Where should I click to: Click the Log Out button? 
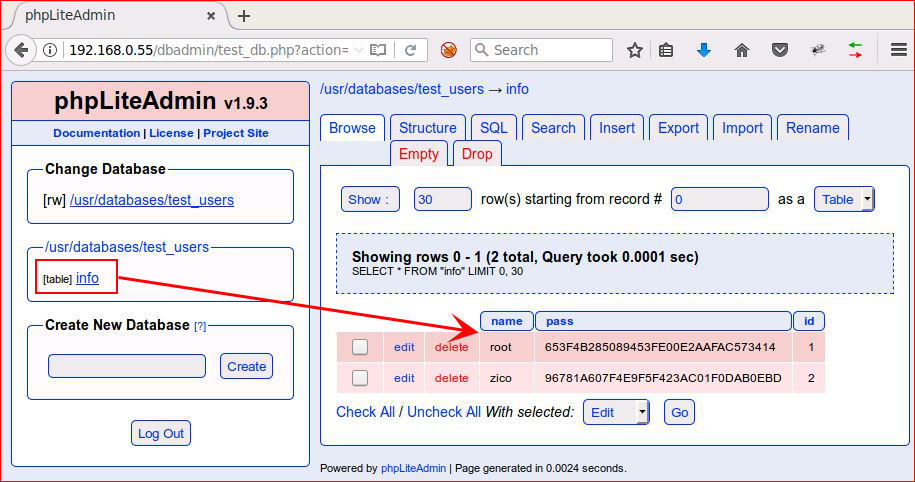(160, 434)
